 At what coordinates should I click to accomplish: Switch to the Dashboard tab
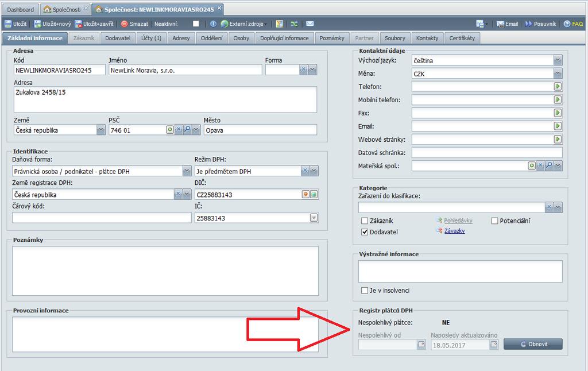(20, 9)
